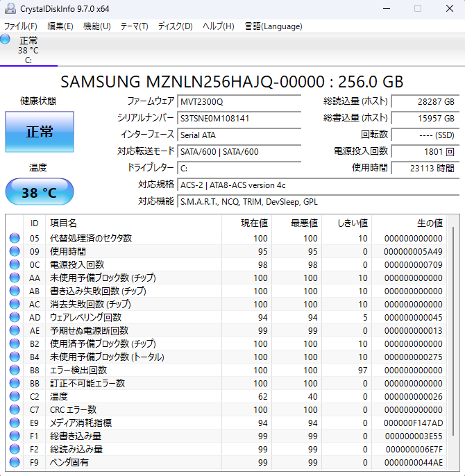Click status orb for row B2 使用済予備ブロック数
This screenshot has height=476, width=465.
[15, 343]
